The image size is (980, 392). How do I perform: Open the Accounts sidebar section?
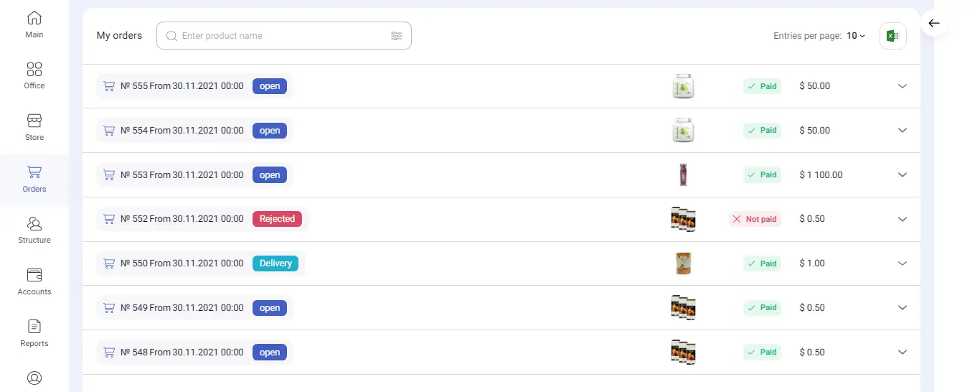pos(34,281)
